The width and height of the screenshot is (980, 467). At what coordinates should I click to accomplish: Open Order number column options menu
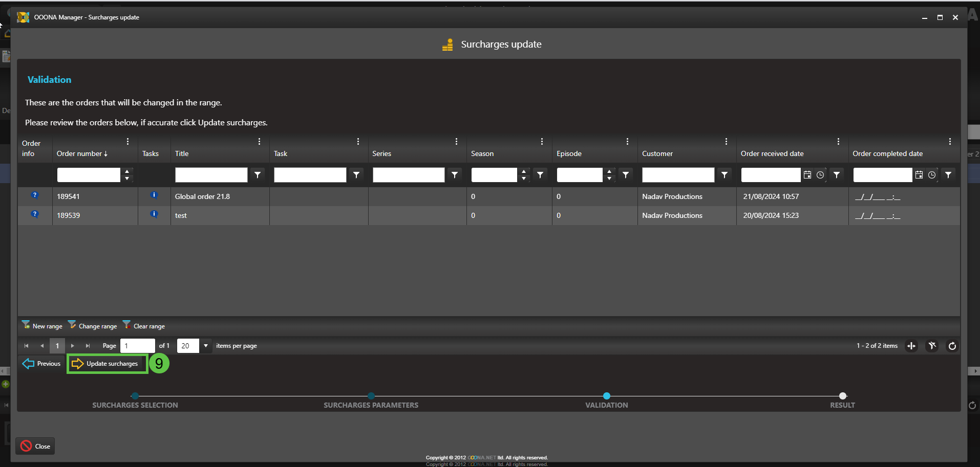pyautogui.click(x=127, y=142)
